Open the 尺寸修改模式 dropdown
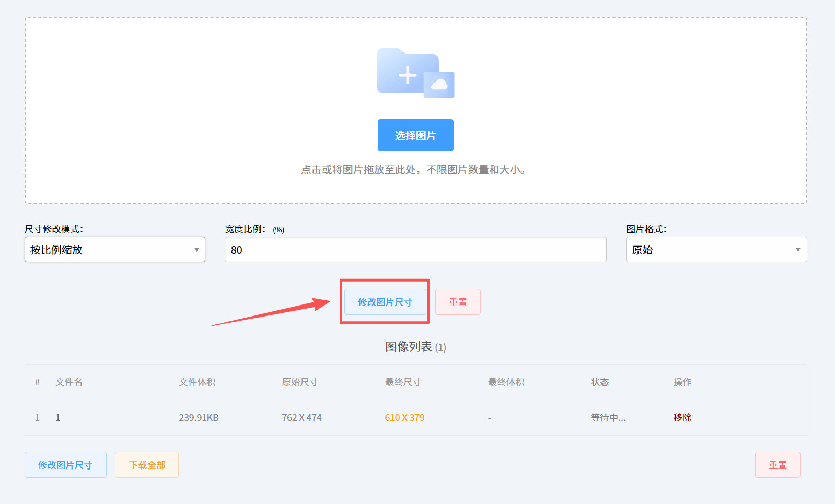Screen dimensions: 835x504 click(115, 250)
